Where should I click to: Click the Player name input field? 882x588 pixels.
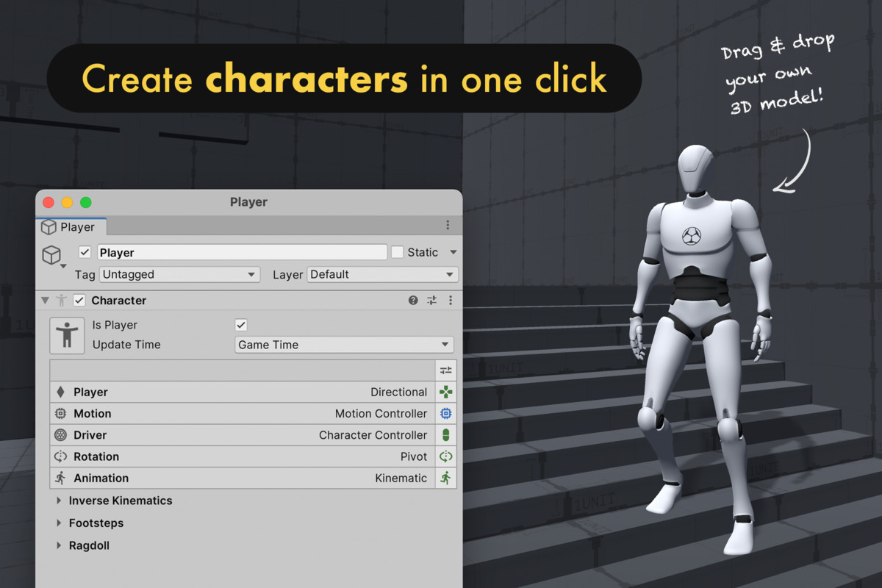[242, 252]
